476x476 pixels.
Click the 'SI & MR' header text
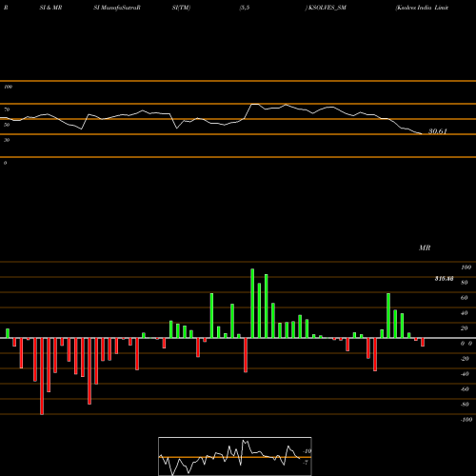click(x=50, y=8)
